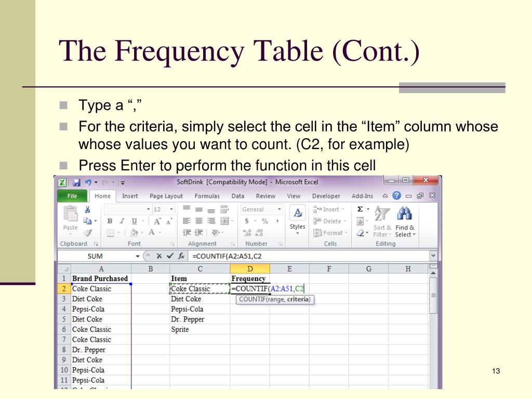Click the Orientation text angle icon
The height and width of the screenshot is (399, 532).
[215, 232]
